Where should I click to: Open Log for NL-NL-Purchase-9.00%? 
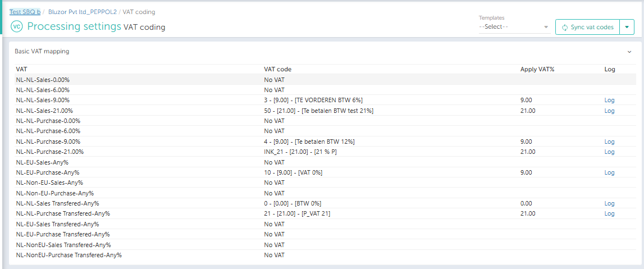(609, 142)
